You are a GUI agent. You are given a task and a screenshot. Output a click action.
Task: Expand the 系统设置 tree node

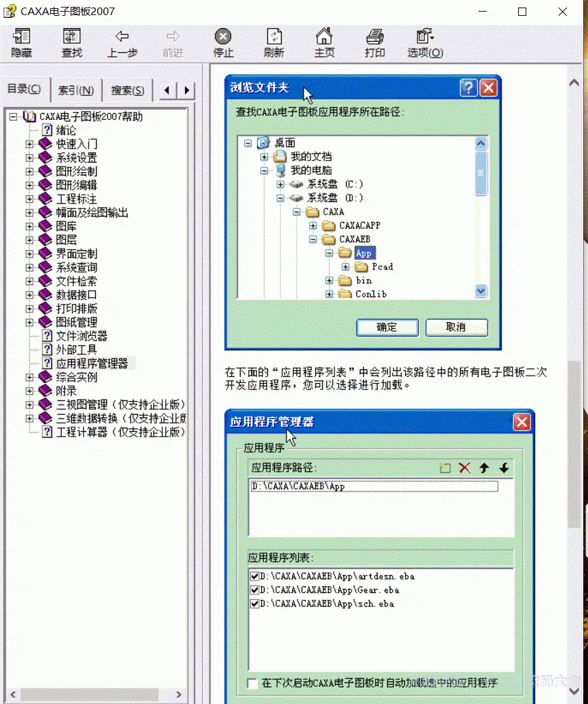(29, 158)
